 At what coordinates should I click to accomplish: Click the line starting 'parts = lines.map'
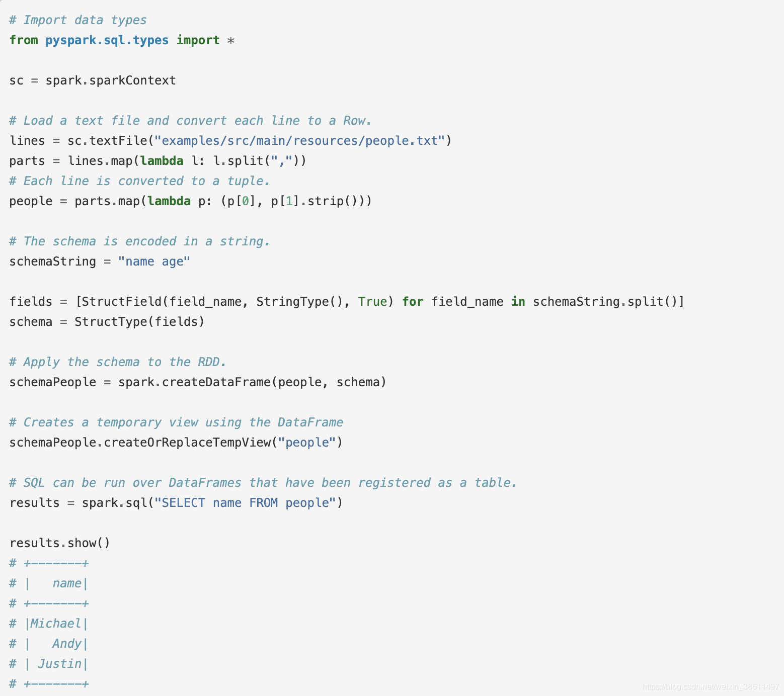click(158, 161)
